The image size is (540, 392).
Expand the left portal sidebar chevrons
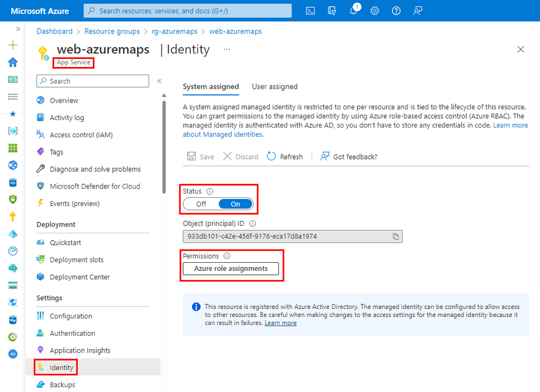tap(18, 29)
